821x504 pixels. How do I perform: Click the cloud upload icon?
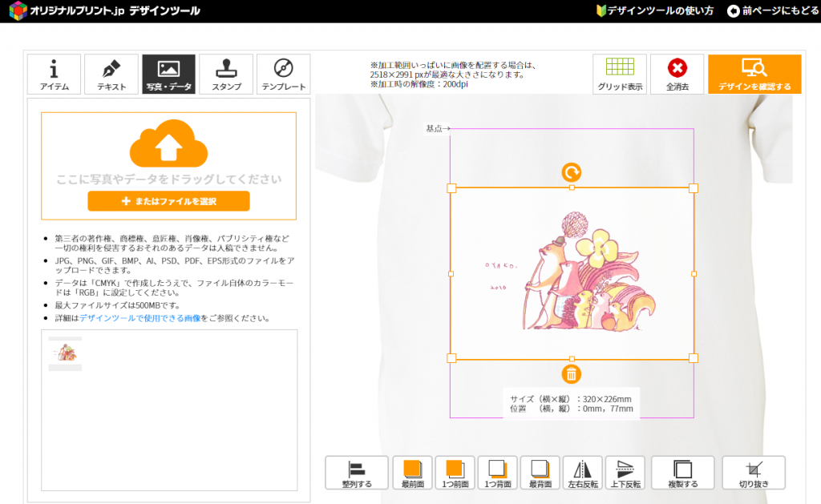[x=168, y=143]
